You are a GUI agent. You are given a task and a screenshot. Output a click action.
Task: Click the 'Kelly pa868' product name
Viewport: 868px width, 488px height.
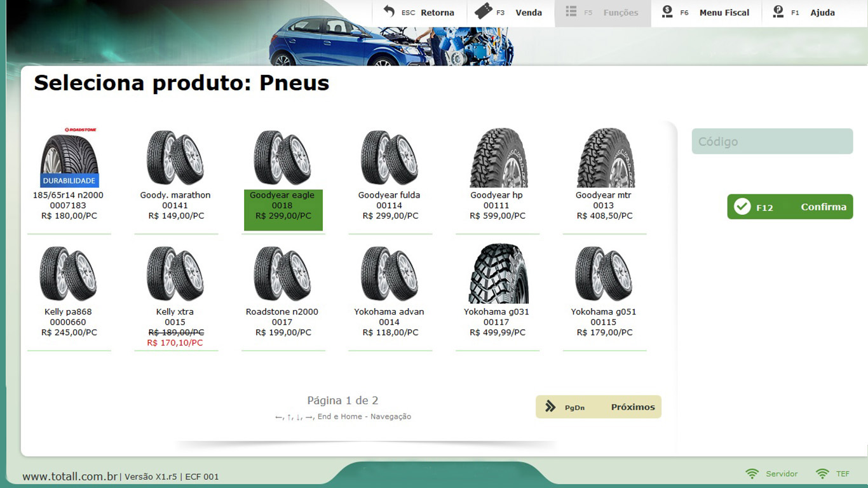(x=68, y=312)
